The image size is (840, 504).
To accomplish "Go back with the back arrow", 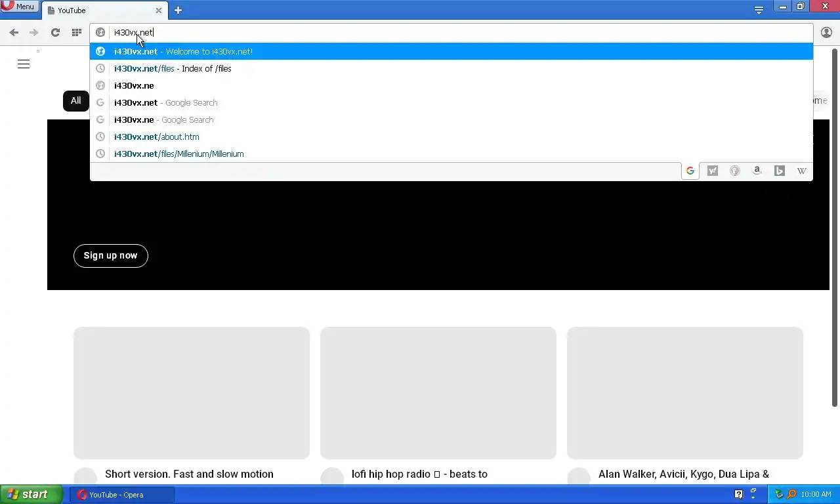I will click(x=14, y=32).
